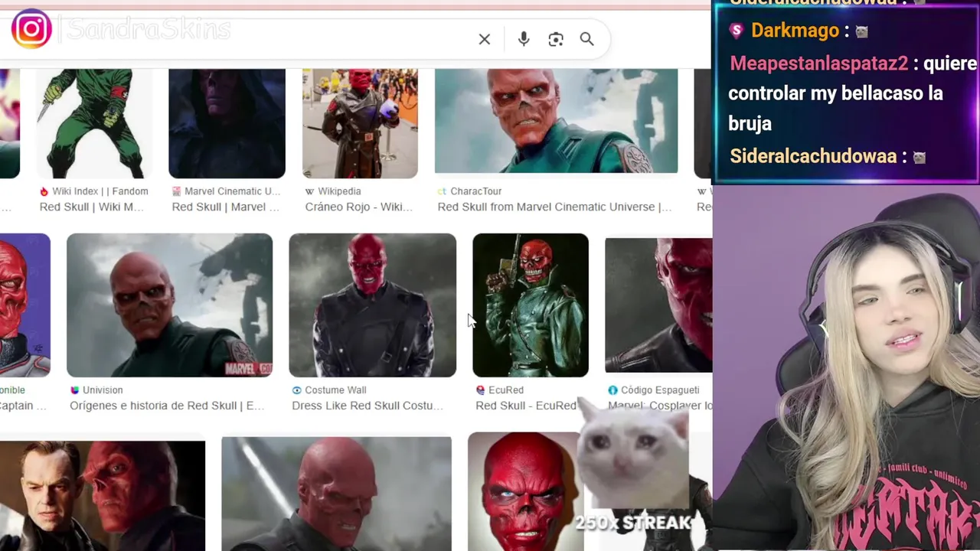Image resolution: width=980 pixels, height=551 pixels.
Task: Click the 'CharacTour' source label
Action: (x=475, y=191)
